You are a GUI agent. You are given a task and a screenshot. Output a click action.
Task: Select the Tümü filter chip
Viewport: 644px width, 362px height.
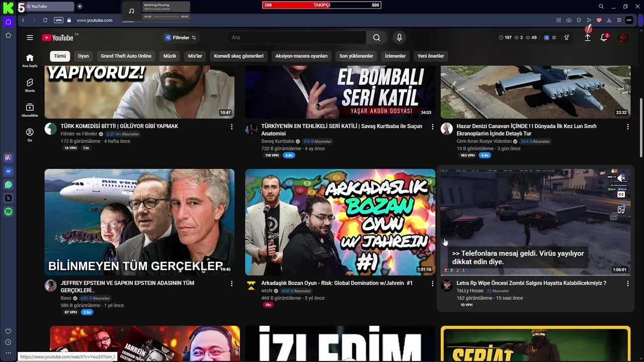coord(60,56)
